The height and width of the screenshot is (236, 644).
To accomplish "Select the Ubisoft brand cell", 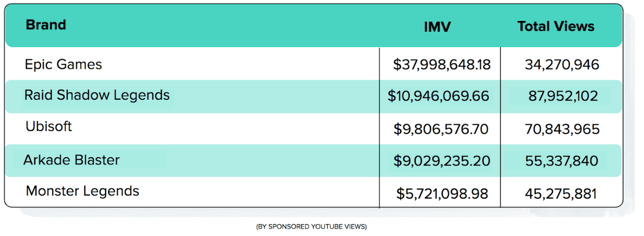I will pos(49,126).
